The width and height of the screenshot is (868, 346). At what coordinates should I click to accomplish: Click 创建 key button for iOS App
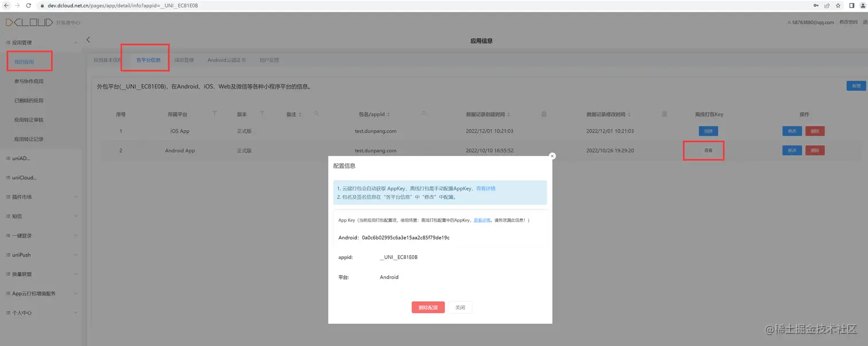pos(708,131)
